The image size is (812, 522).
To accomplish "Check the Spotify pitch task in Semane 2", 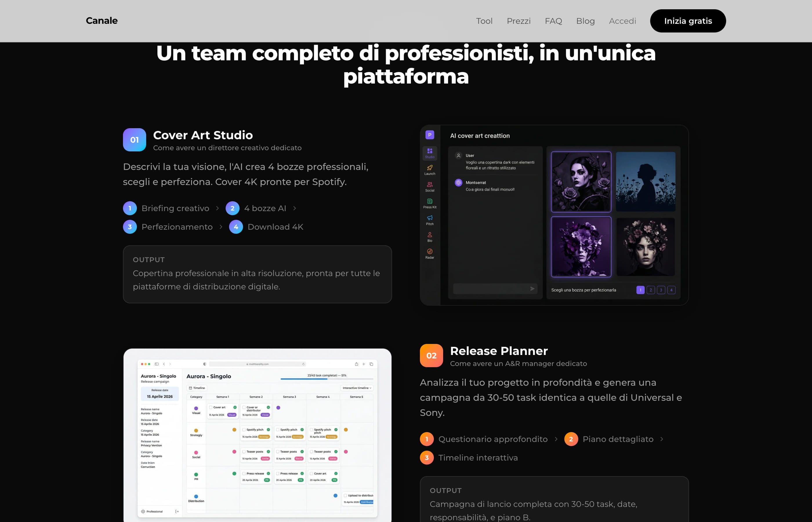I will [x=244, y=429].
